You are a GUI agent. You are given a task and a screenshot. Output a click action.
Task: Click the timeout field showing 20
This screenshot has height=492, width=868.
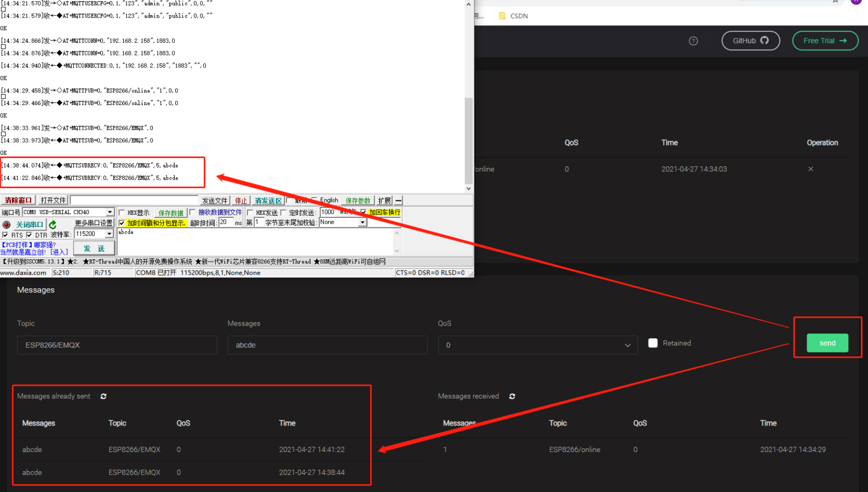[x=226, y=222]
